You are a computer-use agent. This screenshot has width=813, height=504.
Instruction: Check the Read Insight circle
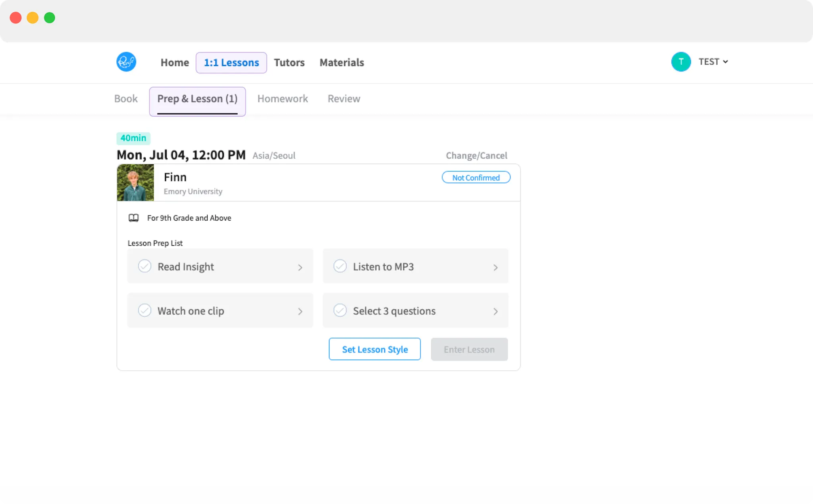pos(144,266)
